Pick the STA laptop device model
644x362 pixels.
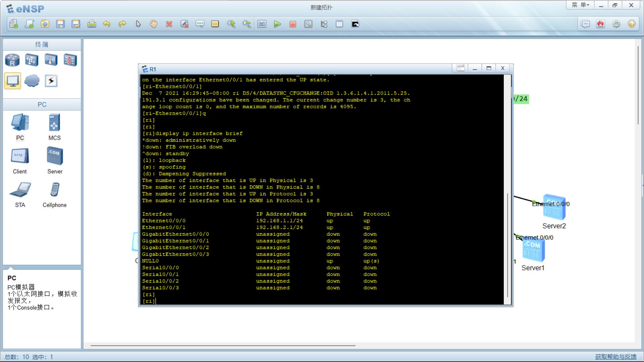pos(20,194)
